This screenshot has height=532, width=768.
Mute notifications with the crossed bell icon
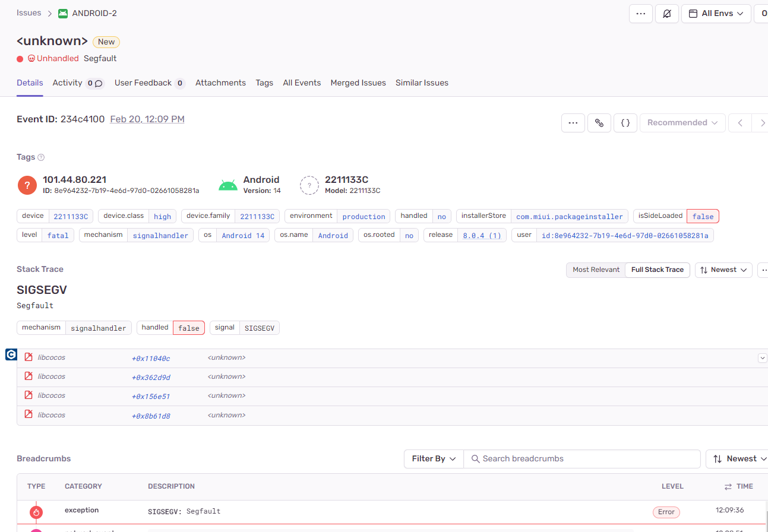click(667, 14)
